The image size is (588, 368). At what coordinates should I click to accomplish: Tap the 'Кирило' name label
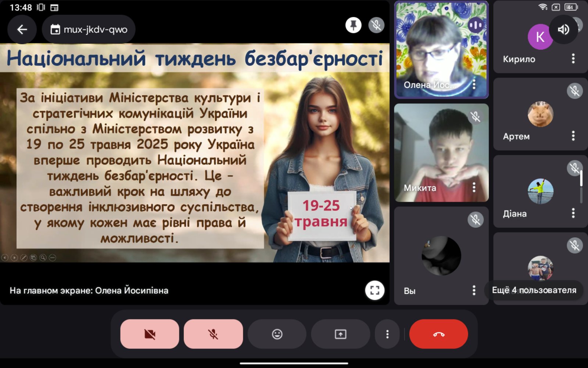coord(519,59)
